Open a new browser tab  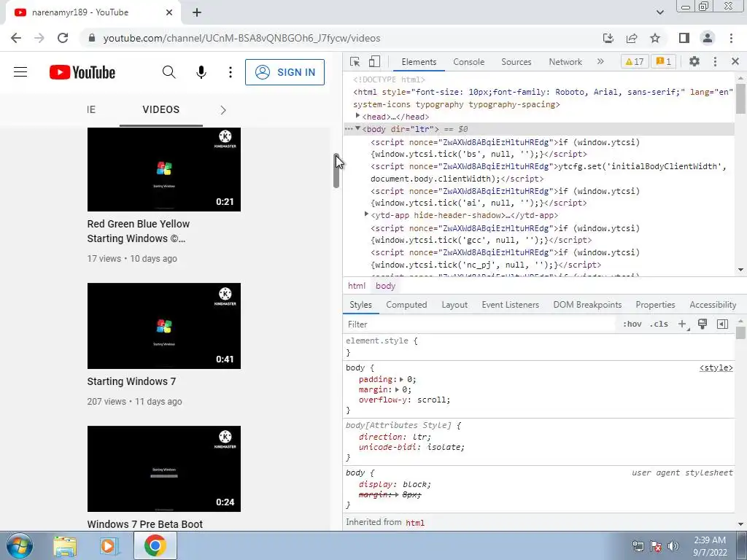(x=197, y=12)
